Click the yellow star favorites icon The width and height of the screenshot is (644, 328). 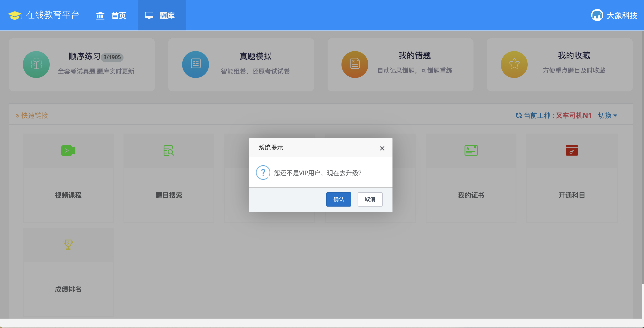tap(514, 64)
